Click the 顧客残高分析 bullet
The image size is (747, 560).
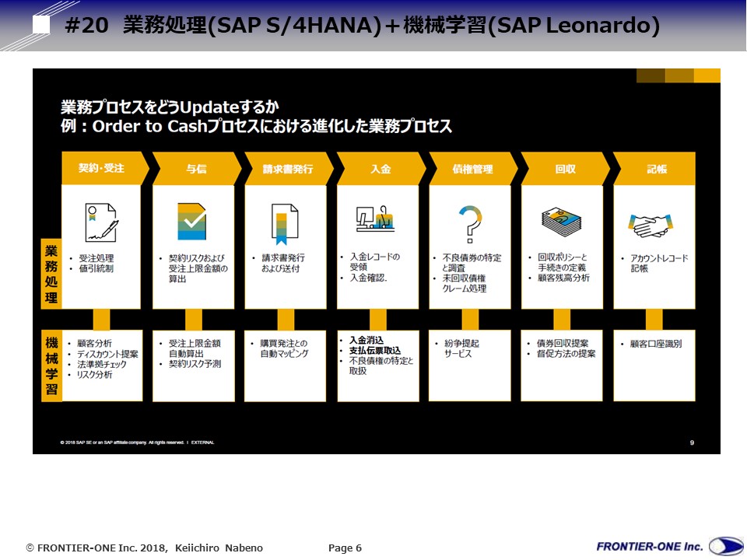[563, 278]
